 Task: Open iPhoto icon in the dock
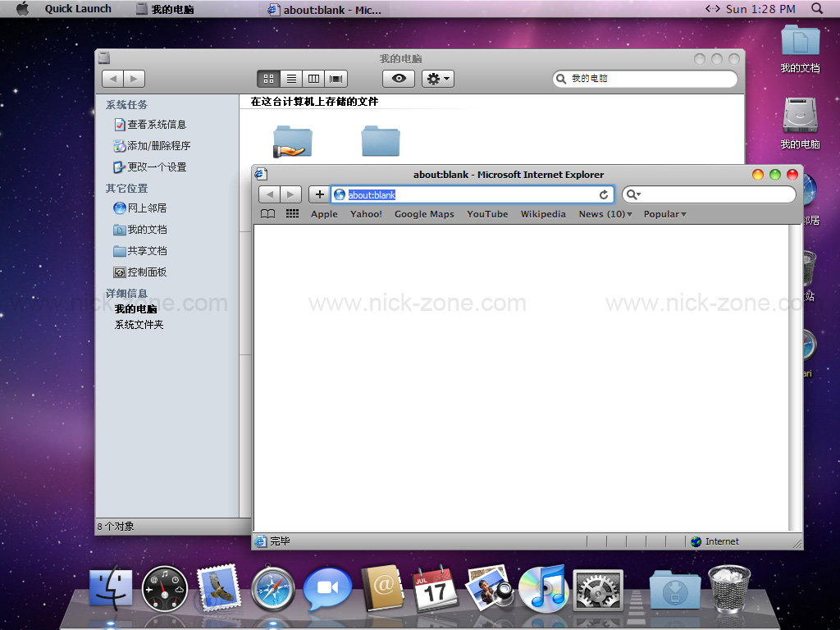pos(491,587)
